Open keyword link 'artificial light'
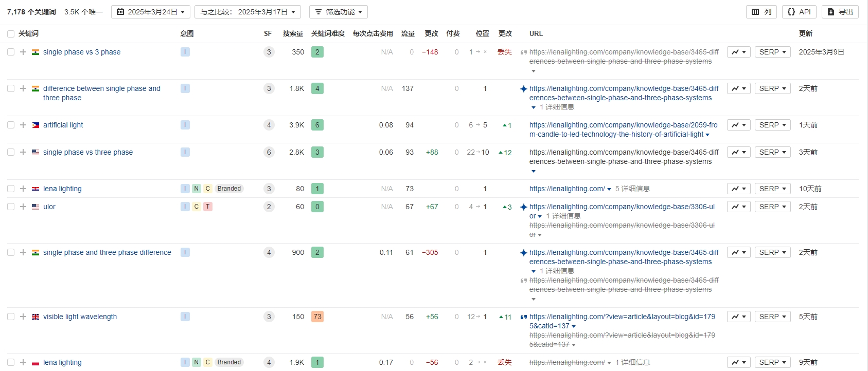This screenshot has height=371, width=868. (63, 125)
